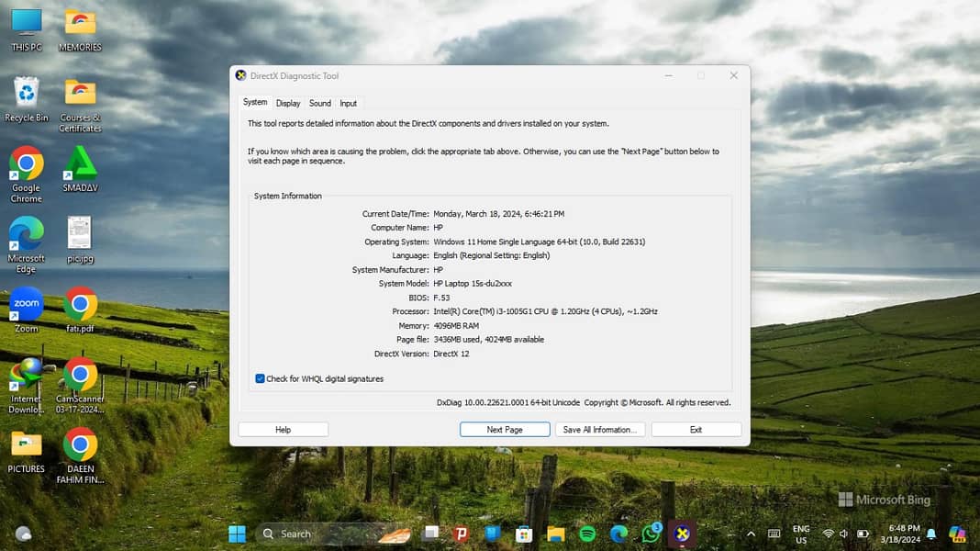
Task: Switch to the Display tab
Action: (x=288, y=104)
